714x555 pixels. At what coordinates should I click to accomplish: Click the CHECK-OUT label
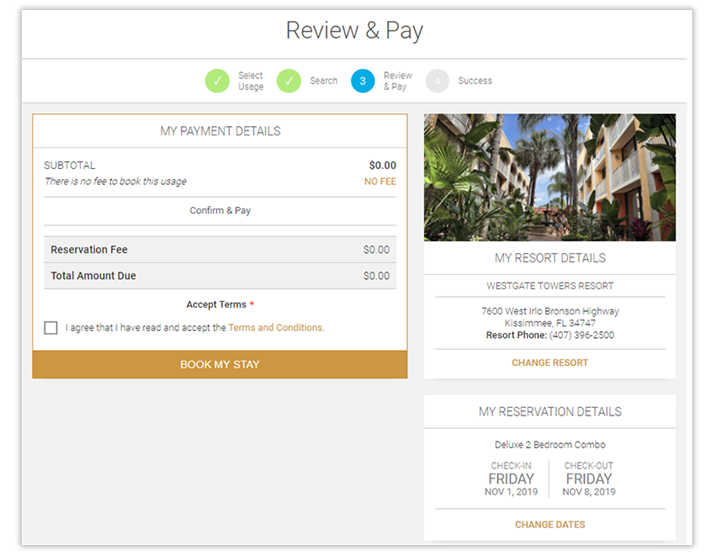pyautogui.click(x=589, y=466)
